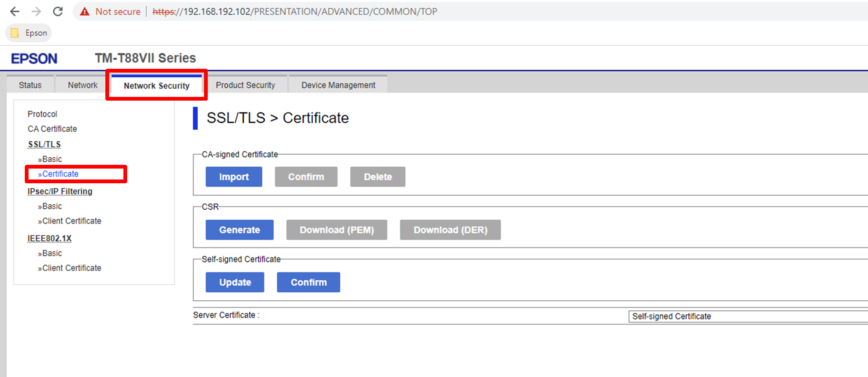The height and width of the screenshot is (377, 868).
Task: Open the Protocol settings link
Action: coord(42,114)
